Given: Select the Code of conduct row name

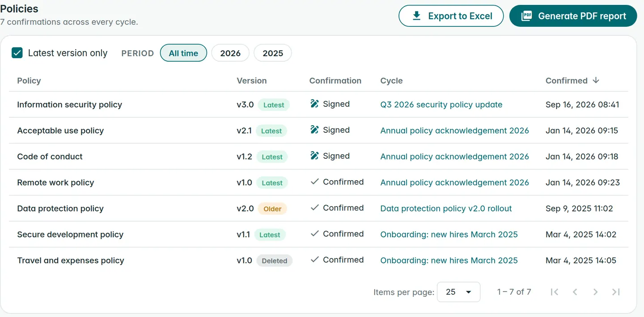Looking at the screenshot, I should coord(50,156).
